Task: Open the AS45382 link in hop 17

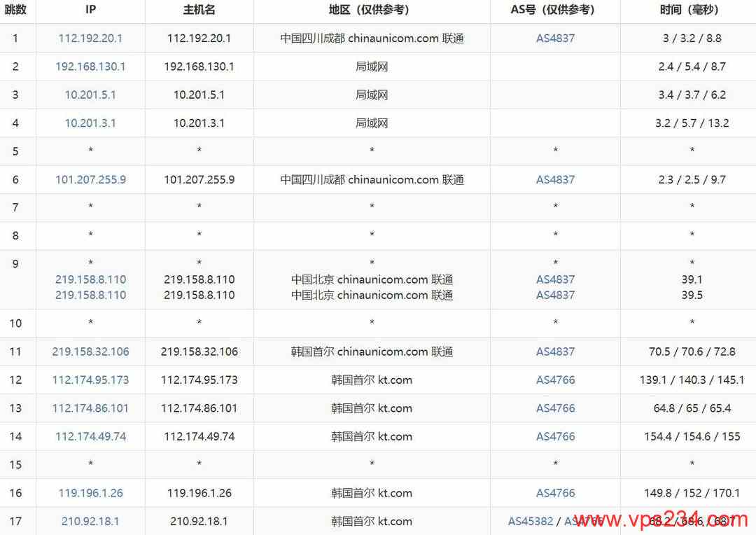Action: point(531,521)
